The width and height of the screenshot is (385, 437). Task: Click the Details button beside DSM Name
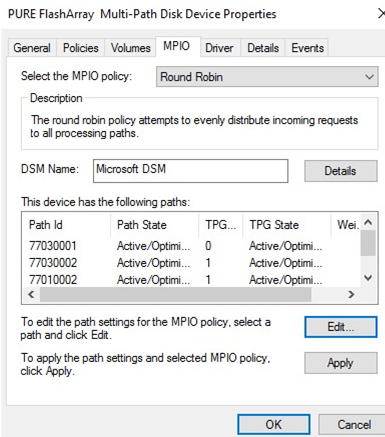pyautogui.click(x=341, y=171)
